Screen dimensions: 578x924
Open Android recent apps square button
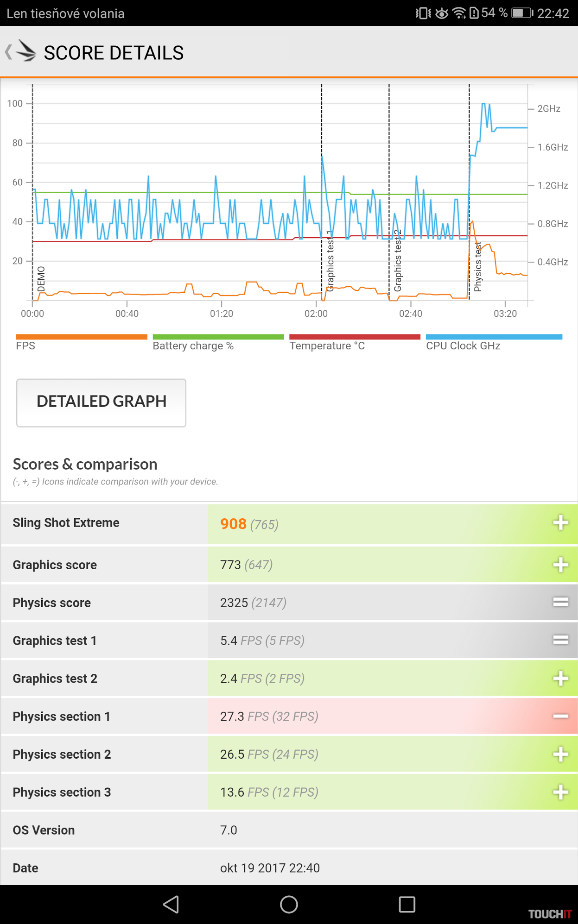[x=407, y=904]
